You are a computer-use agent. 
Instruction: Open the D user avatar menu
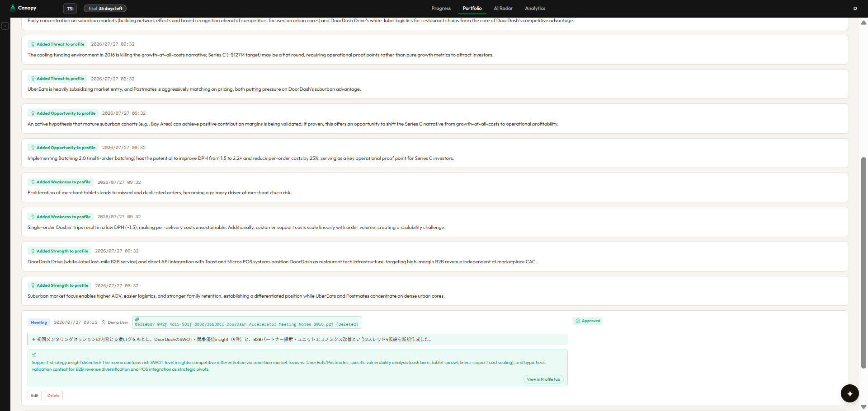[x=855, y=8]
